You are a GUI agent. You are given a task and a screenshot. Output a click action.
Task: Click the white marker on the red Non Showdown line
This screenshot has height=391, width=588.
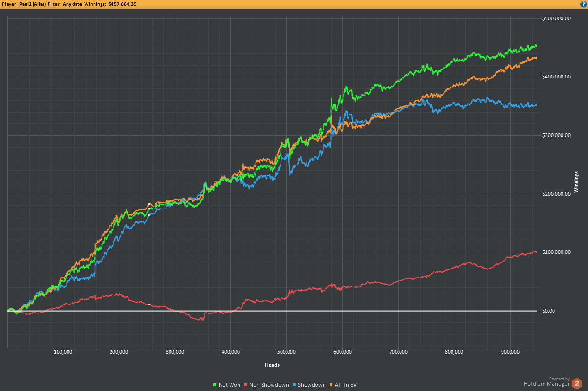(149, 304)
